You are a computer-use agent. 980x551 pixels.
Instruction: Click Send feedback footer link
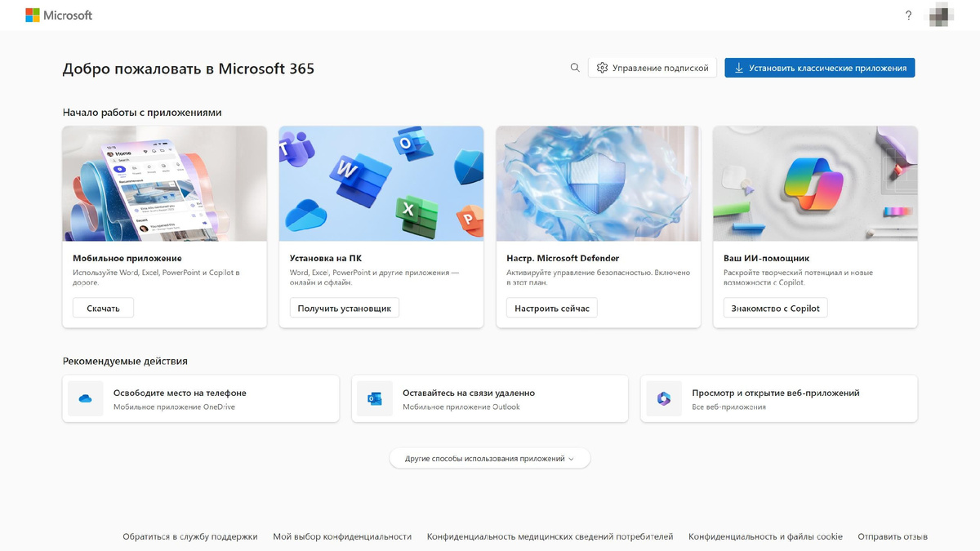pos(893,536)
